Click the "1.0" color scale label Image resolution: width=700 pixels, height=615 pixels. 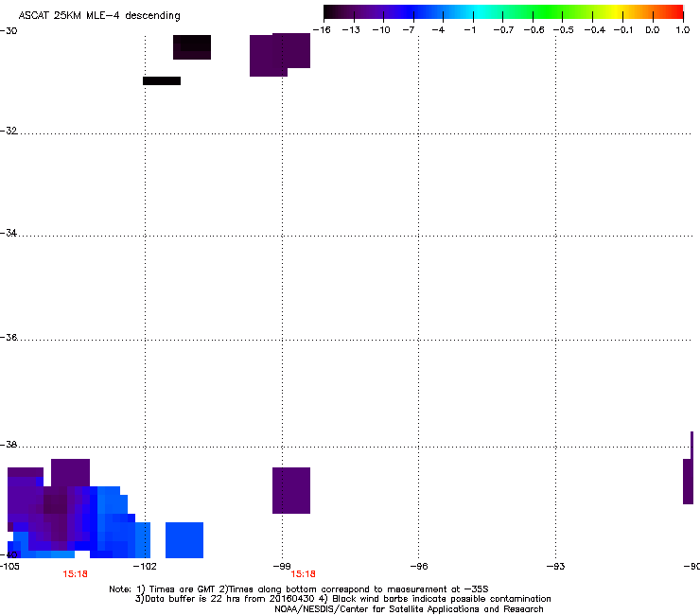683,30
